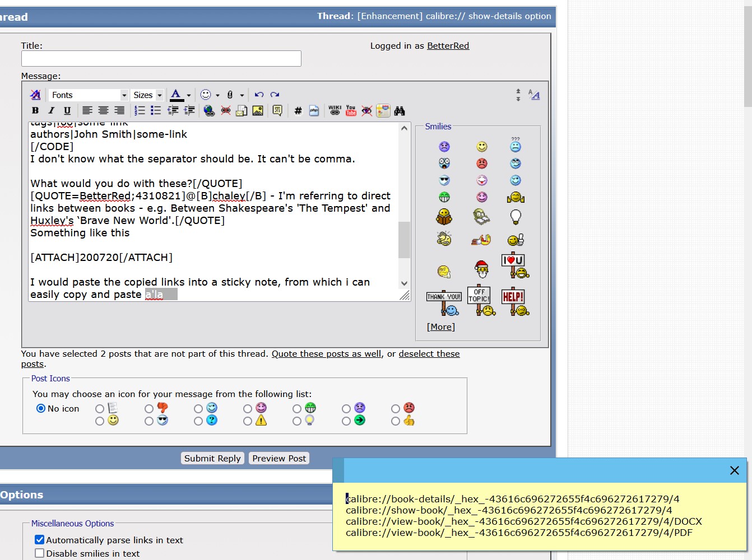
Task: Align message text left
Action: coord(87,111)
